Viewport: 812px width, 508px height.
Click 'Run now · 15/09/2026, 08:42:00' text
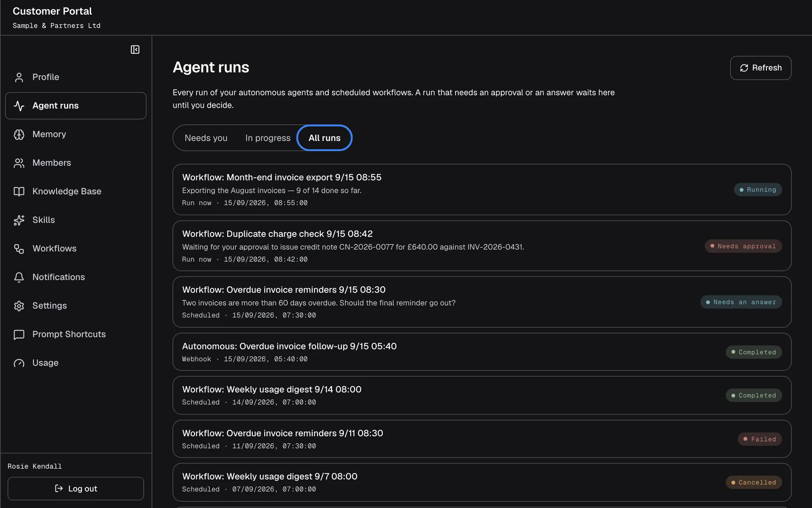point(245,260)
